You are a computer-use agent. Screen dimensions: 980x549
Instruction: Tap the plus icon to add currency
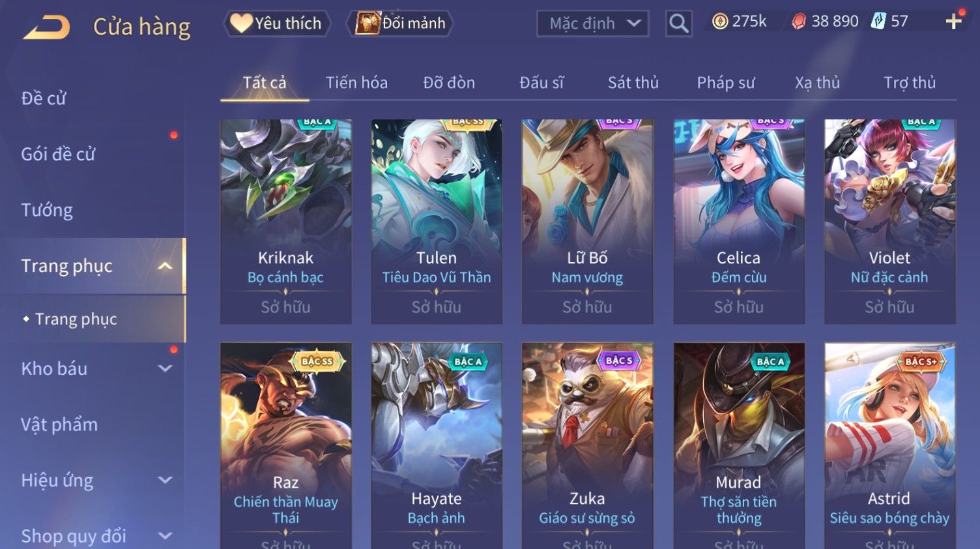click(953, 22)
